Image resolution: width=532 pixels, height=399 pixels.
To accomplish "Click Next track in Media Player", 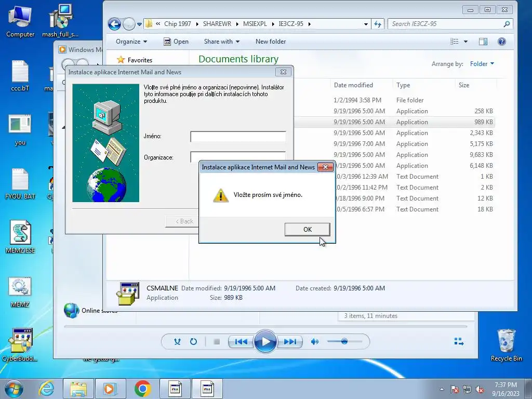I will (289, 342).
